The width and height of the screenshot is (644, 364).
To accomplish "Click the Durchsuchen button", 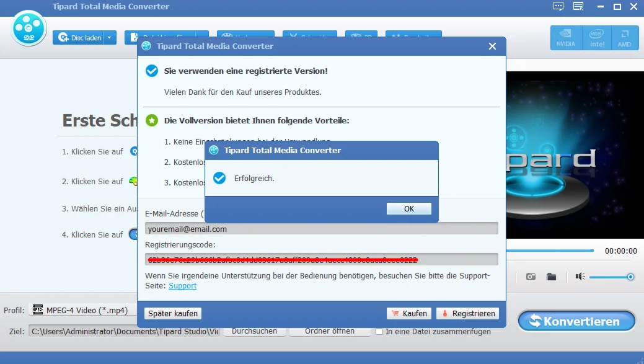I will tap(254, 331).
